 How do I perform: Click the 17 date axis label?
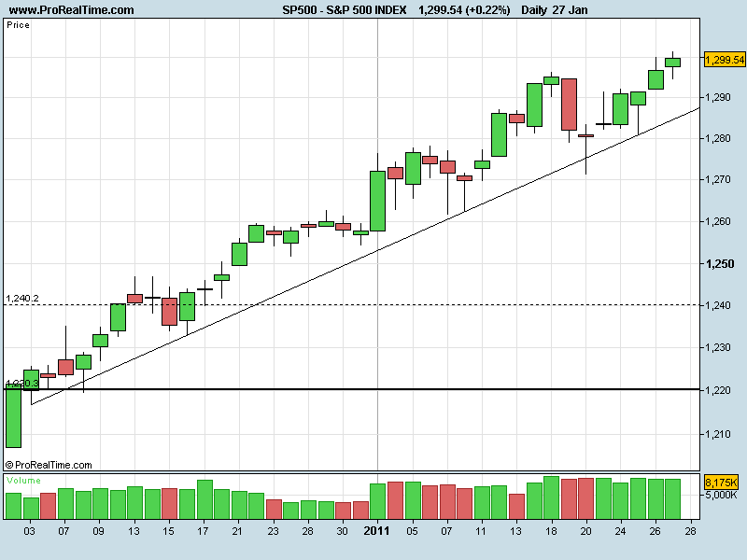[x=203, y=531]
